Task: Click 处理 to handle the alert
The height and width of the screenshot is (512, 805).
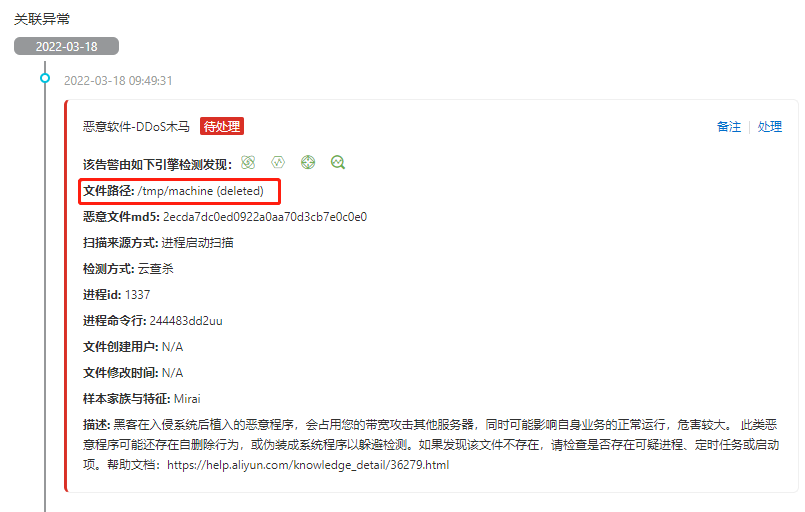Action: [769, 127]
